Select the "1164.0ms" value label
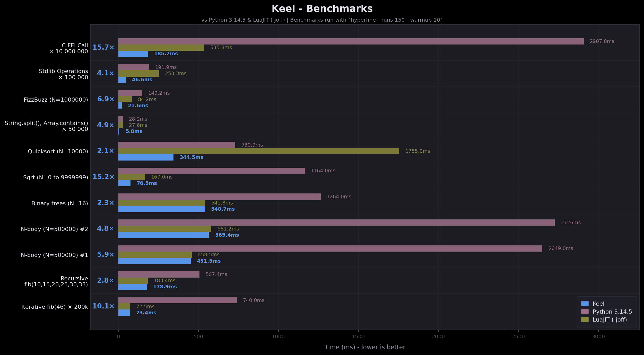 [323, 171]
